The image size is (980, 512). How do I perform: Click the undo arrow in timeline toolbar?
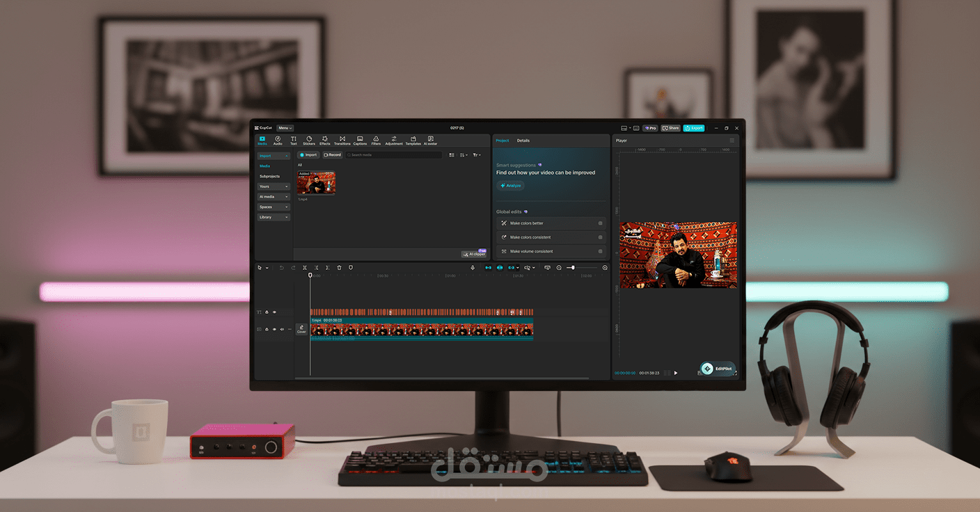281,268
